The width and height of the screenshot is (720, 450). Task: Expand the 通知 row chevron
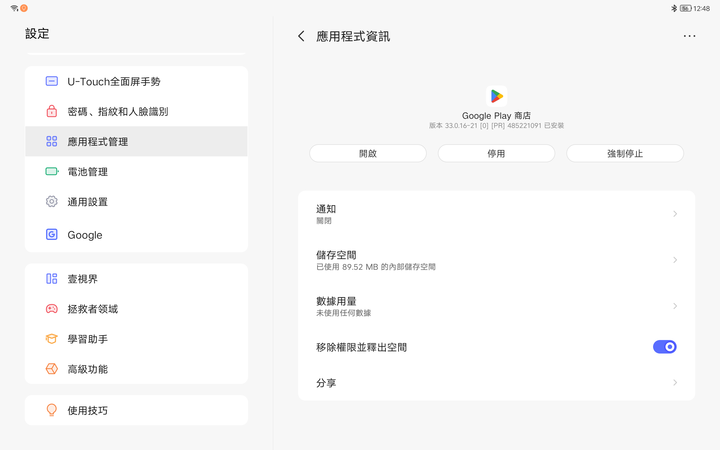675,214
